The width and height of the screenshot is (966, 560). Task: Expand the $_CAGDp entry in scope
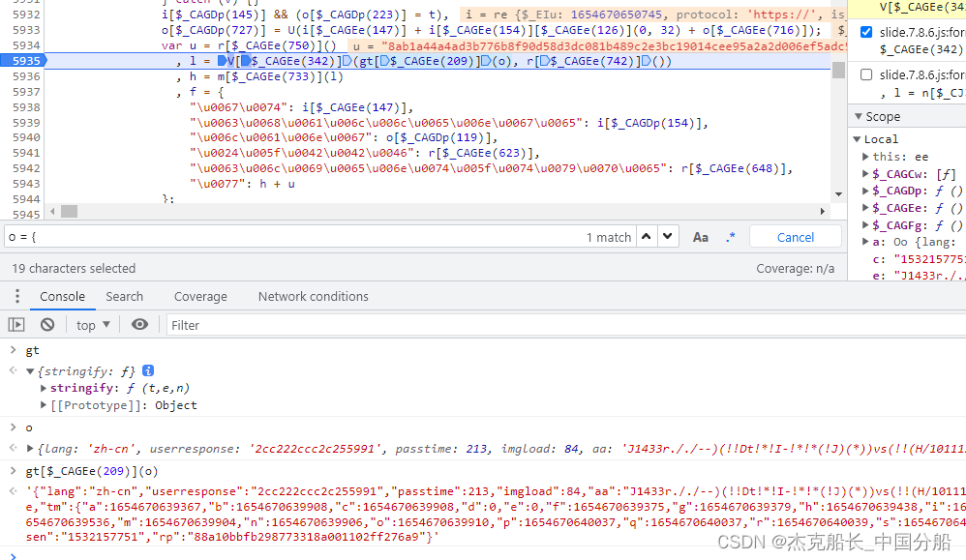click(x=865, y=192)
